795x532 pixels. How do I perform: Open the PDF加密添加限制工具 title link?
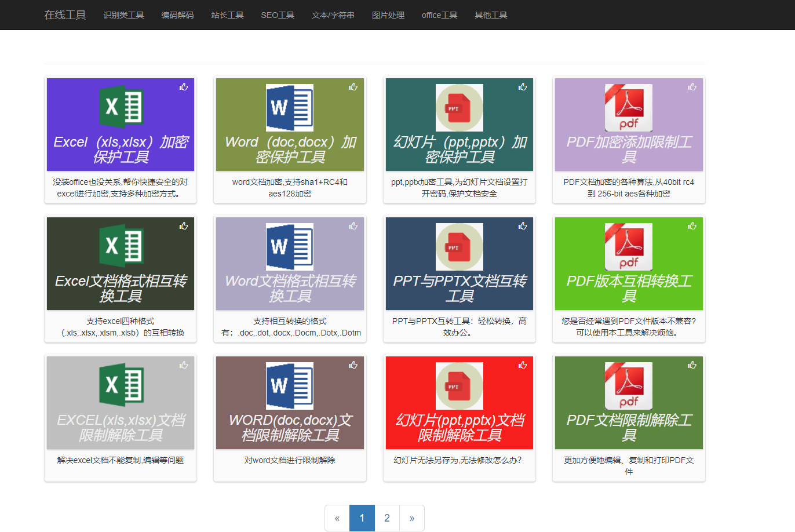[629, 150]
